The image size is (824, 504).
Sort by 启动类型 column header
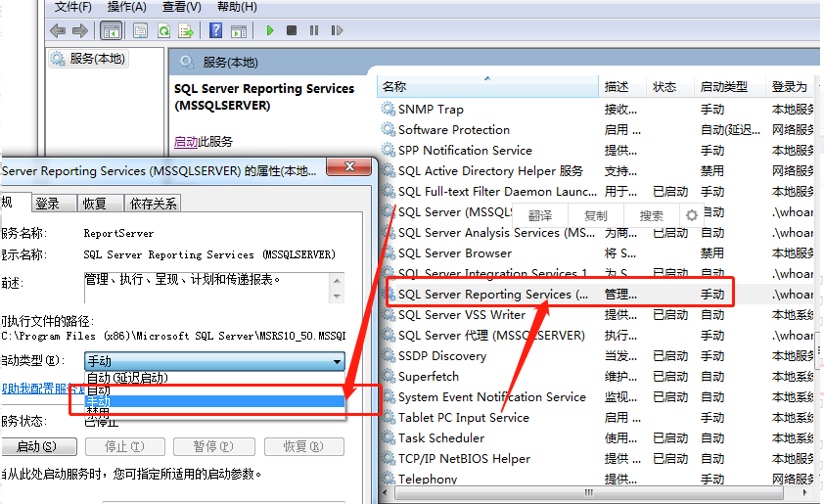click(x=730, y=87)
